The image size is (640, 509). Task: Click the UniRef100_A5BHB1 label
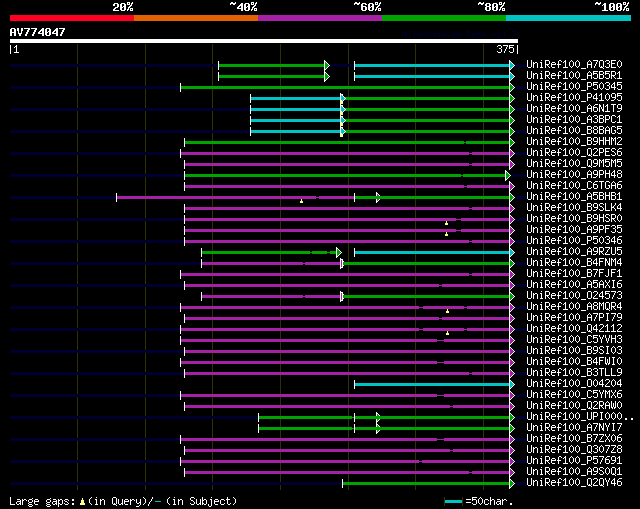(x=574, y=197)
